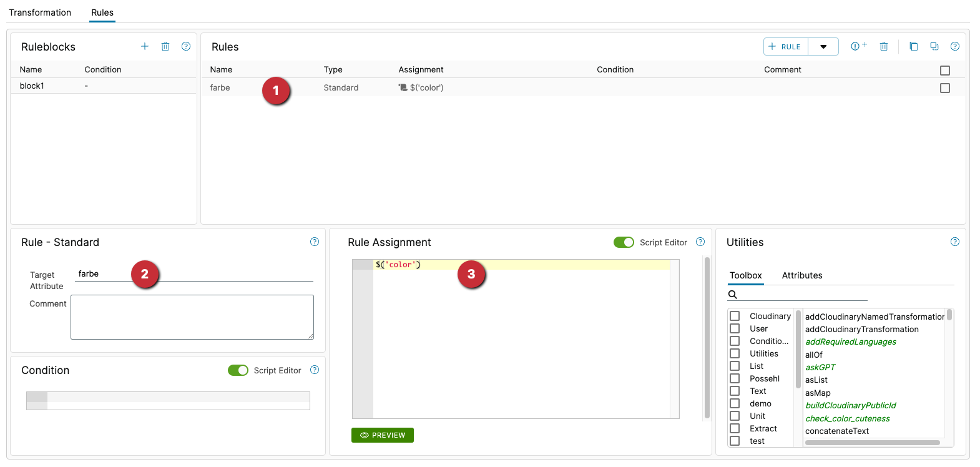Open help for the Ruleblocks panel
This screenshot has width=980, height=467.
(186, 46)
